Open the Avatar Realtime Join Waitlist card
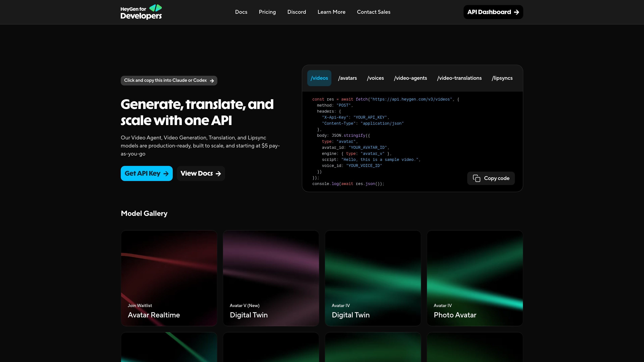Viewport: 644px width, 362px height. 169,278
